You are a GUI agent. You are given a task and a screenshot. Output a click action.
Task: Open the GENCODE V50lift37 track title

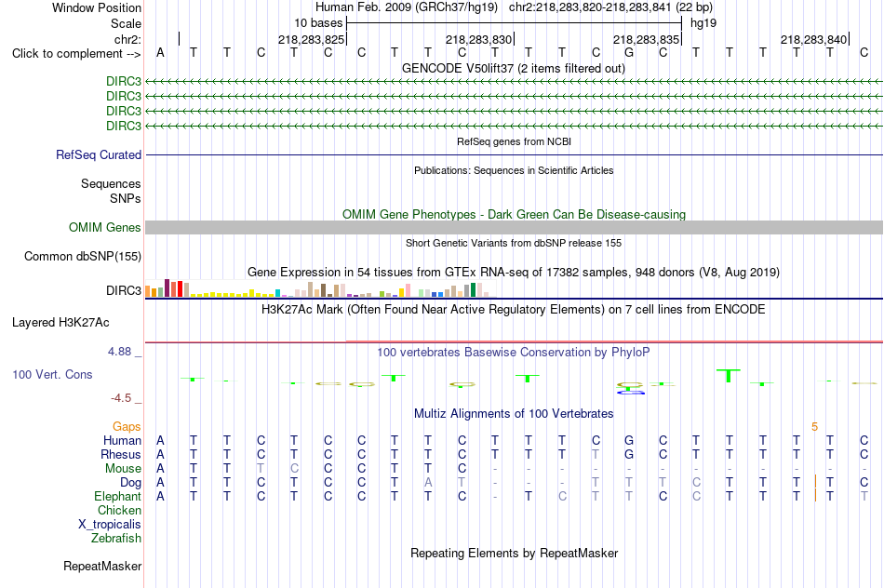pyautogui.click(x=514, y=68)
